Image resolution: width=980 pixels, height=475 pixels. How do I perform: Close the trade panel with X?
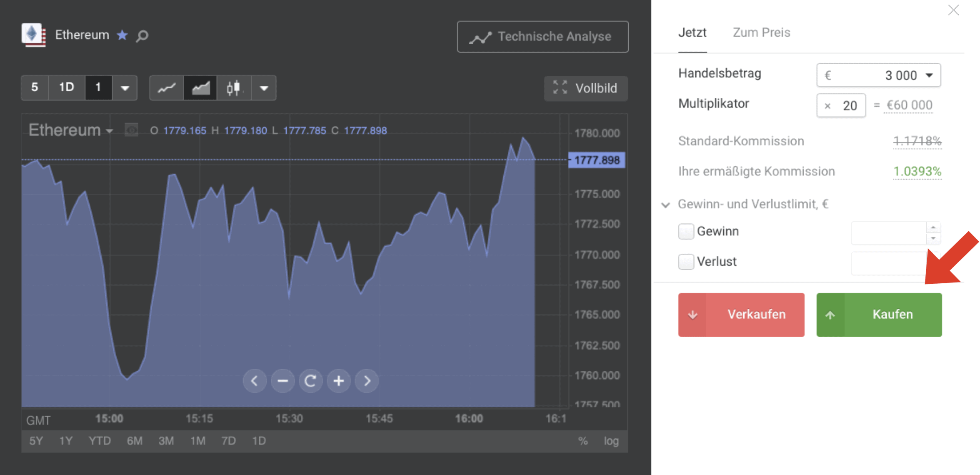click(953, 10)
